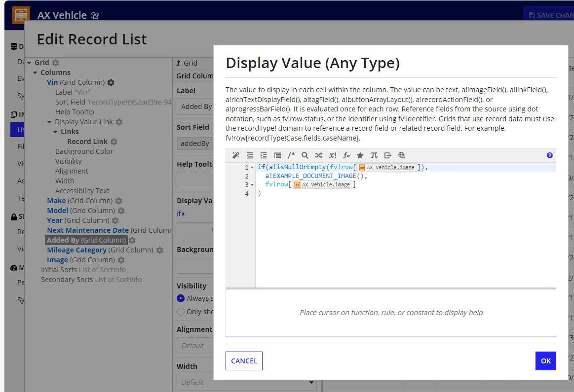
Task: Click CANCEL in the Display Value dialog
Action: (x=244, y=361)
